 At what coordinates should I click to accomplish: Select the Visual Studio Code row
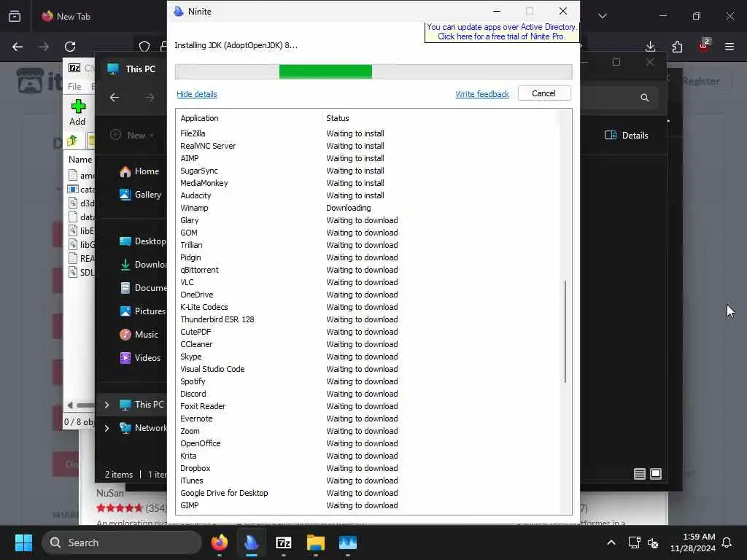coord(367,369)
